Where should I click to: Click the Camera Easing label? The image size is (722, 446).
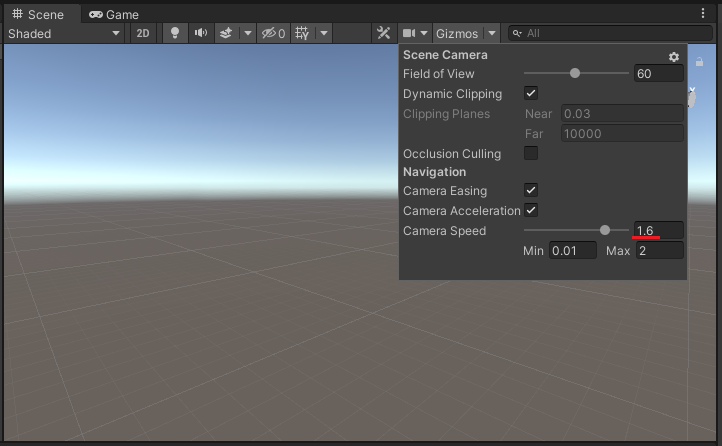(445, 191)
